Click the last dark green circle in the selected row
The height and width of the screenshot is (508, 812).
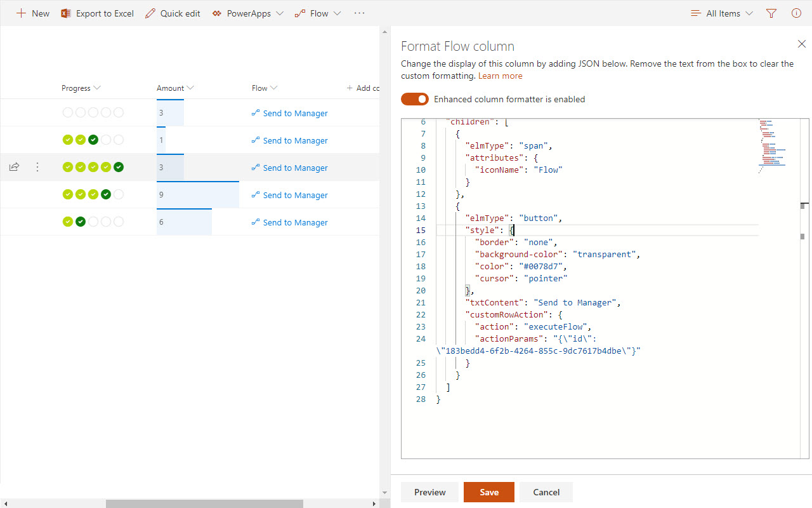tap(119, 168)
